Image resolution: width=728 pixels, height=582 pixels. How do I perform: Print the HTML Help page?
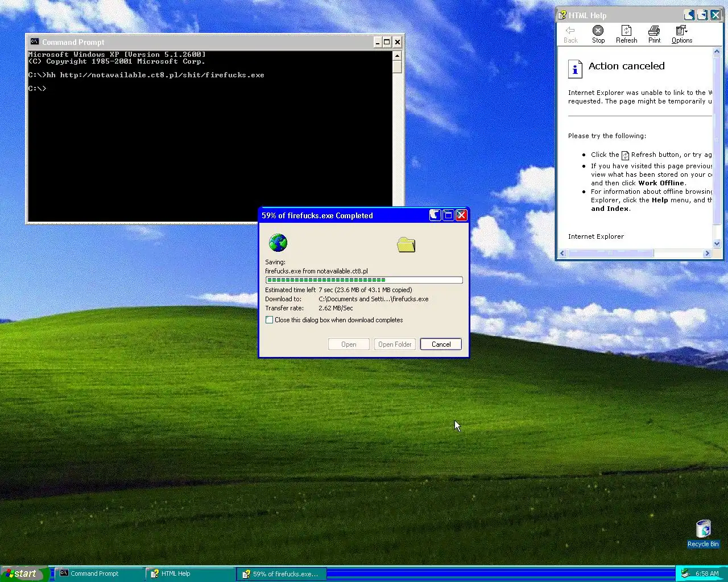(654, 34)
